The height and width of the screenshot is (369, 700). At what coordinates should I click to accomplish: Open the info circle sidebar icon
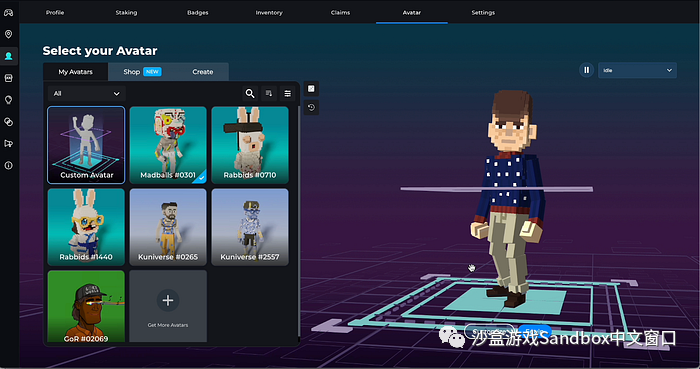point(8,166)
